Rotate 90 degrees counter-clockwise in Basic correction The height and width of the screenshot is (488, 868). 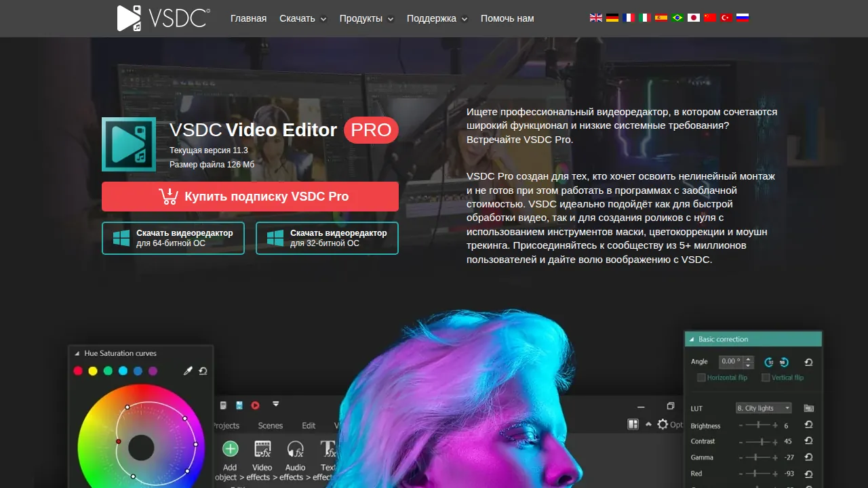[x=769, y=362]
